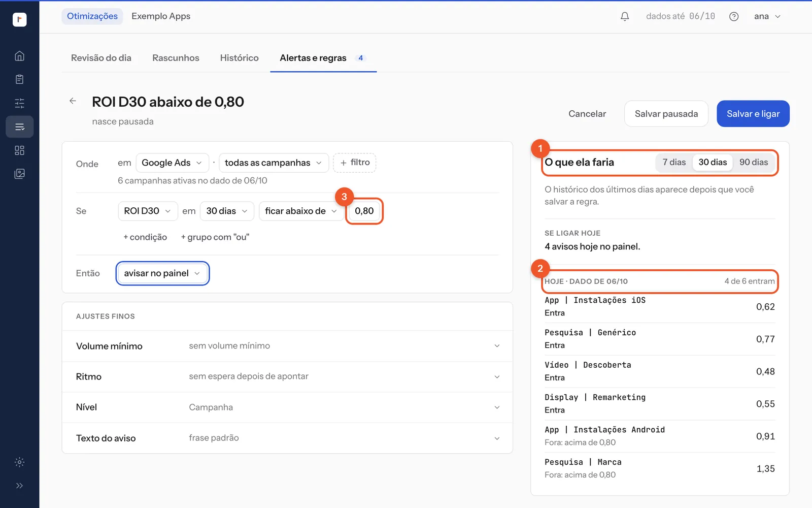812x508 pixels.
Task: Expand the sidebar with the double chevron
Action: click(19, 486)
